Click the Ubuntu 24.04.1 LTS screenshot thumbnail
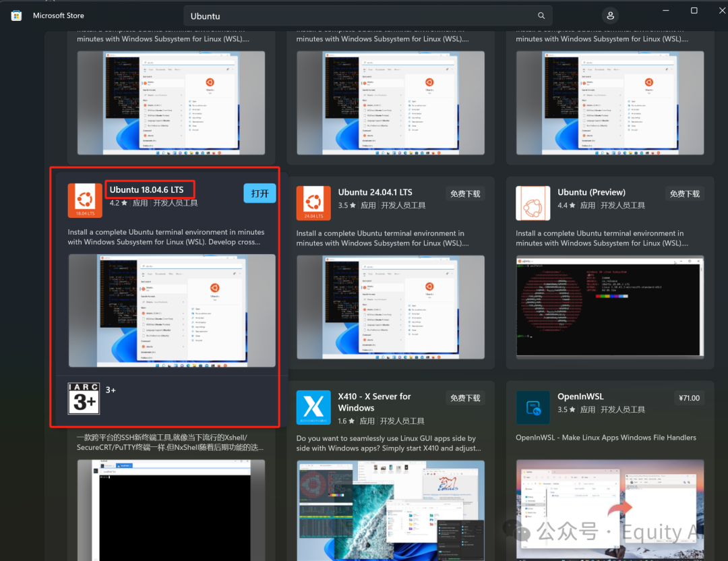 pyautogui.click(x=390, y=307)
